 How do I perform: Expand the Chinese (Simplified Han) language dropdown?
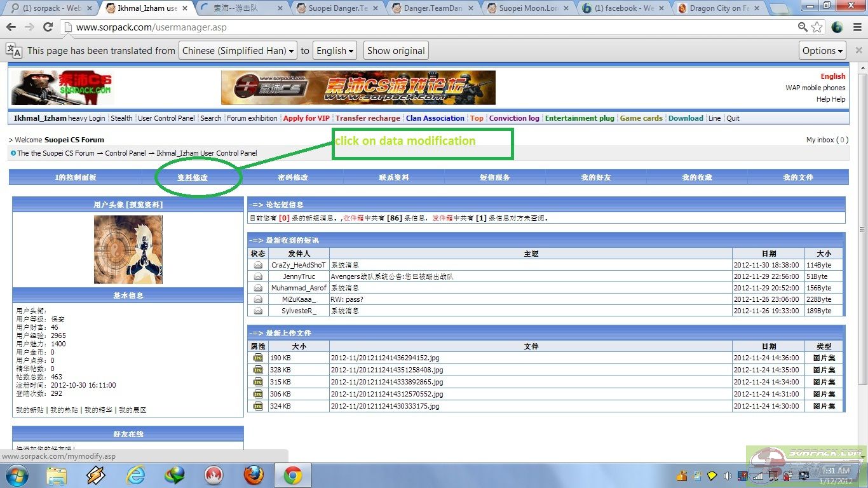(238, 51)
